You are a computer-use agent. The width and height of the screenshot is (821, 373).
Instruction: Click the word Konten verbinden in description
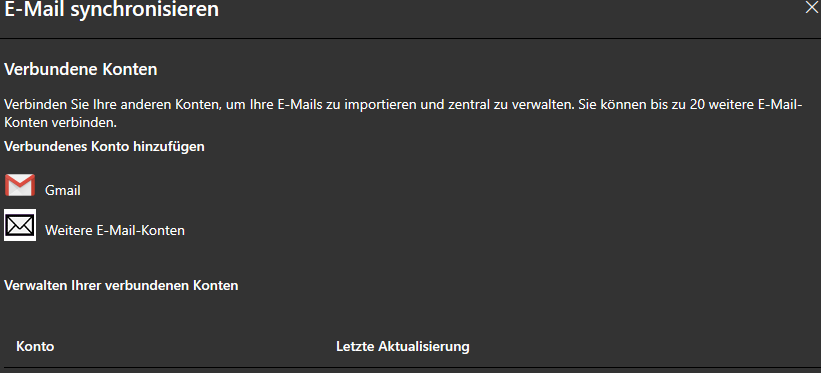click(x=60, y=124)
